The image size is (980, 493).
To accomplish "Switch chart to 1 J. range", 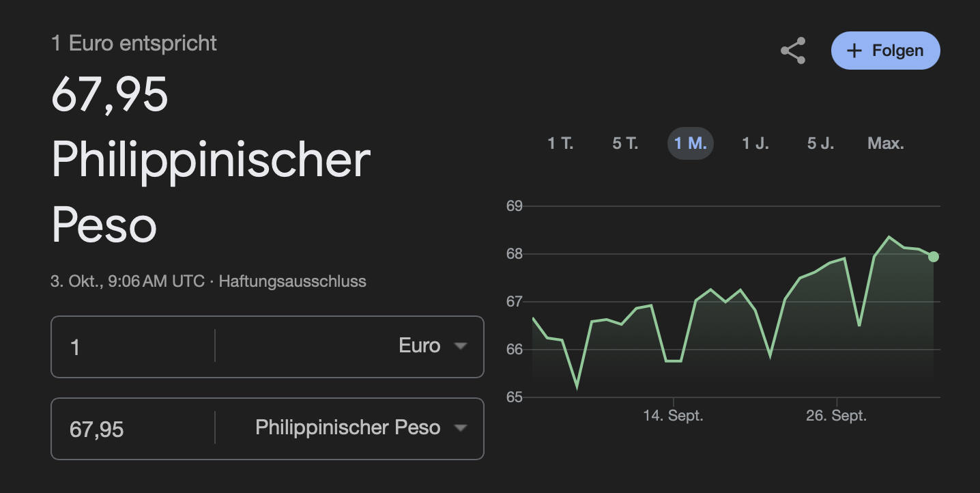I will [755, 143].
